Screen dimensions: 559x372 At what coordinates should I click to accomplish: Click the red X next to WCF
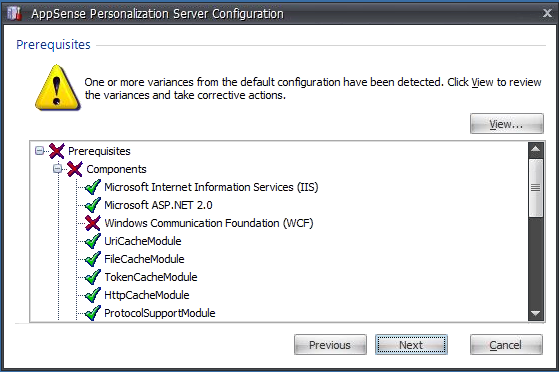tap(93, 223)
